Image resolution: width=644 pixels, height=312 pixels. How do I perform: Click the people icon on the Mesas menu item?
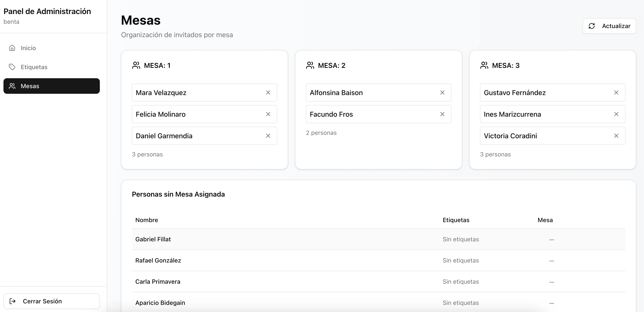[x=12, y=86]
